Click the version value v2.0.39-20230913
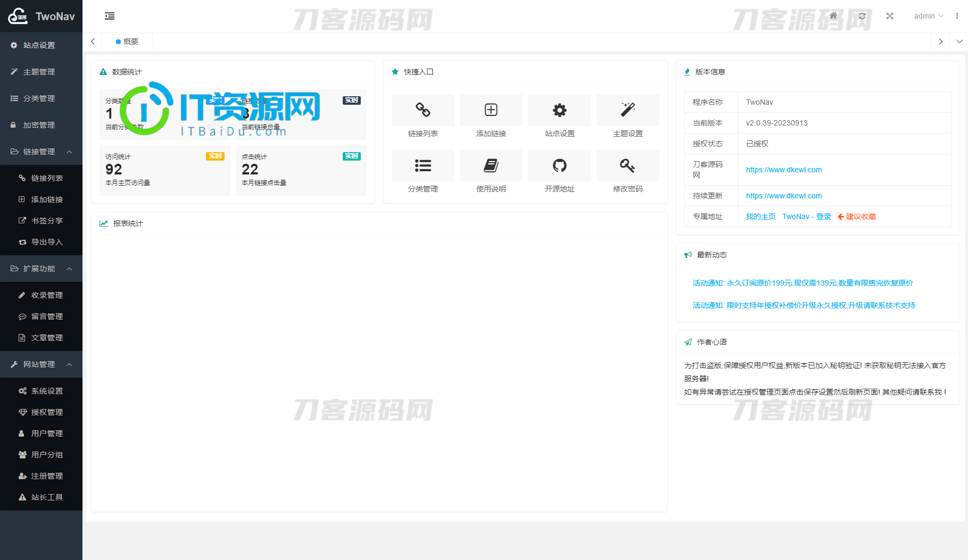Viewport: 968px width, 560px height. coord(776,123)
